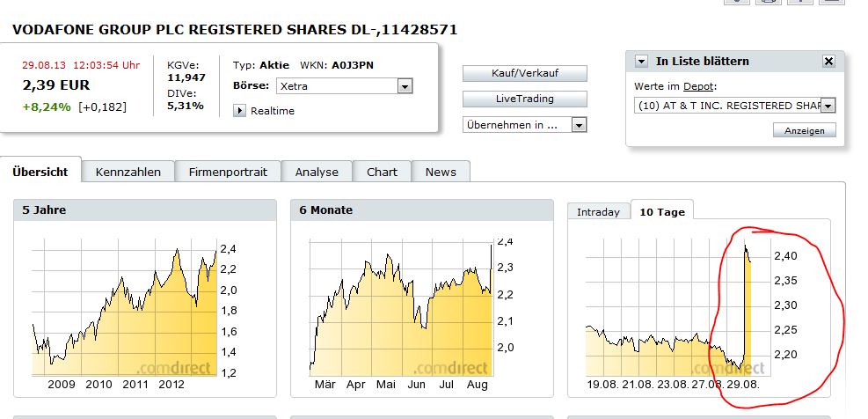Viewport: 868px width, 419px height.
Task: Expand the Übernehmen in ... dropdown
Action: [x=579, y=125]
